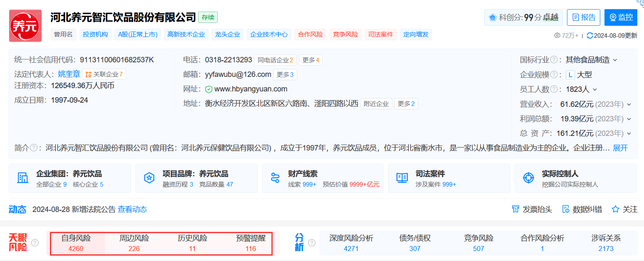Select the 定向增发 tag
Image resolution: width=644 pixels, height=261 pixels.
coord(416,34)
